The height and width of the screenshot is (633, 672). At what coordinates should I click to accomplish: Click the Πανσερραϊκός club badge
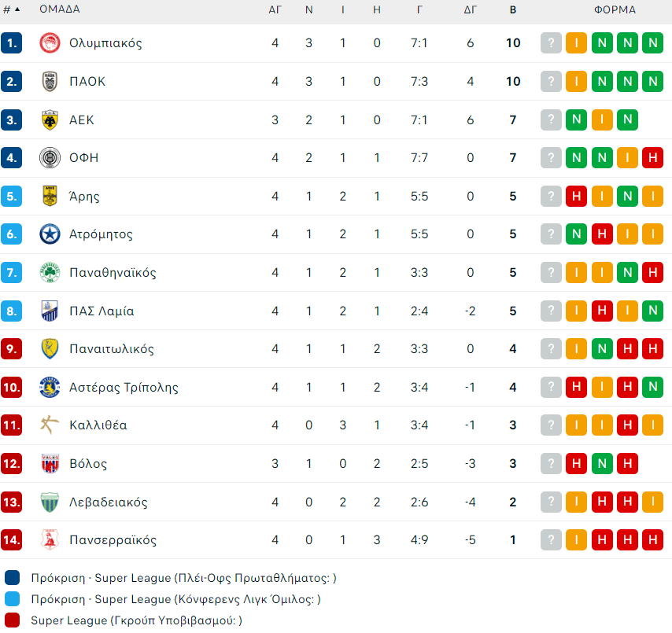click(x=50, y=540)
